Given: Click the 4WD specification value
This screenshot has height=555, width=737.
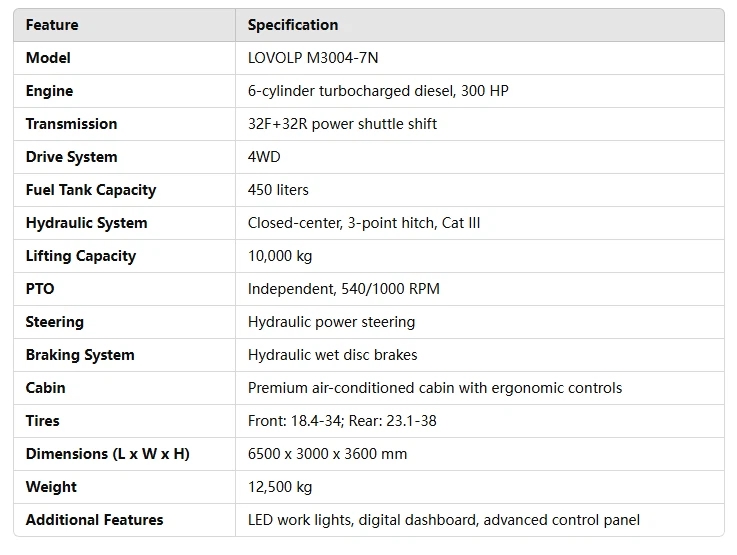Looking at the screenshot, I should [x=265, y=157].
